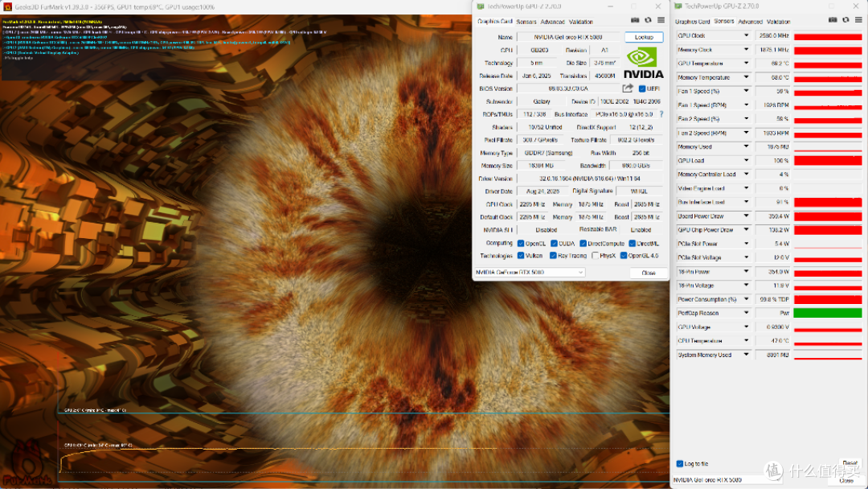Click the Bus Interface question mark icon
Image resolution: width=868 pixels, height=489 pixels.
pos(661,114)
